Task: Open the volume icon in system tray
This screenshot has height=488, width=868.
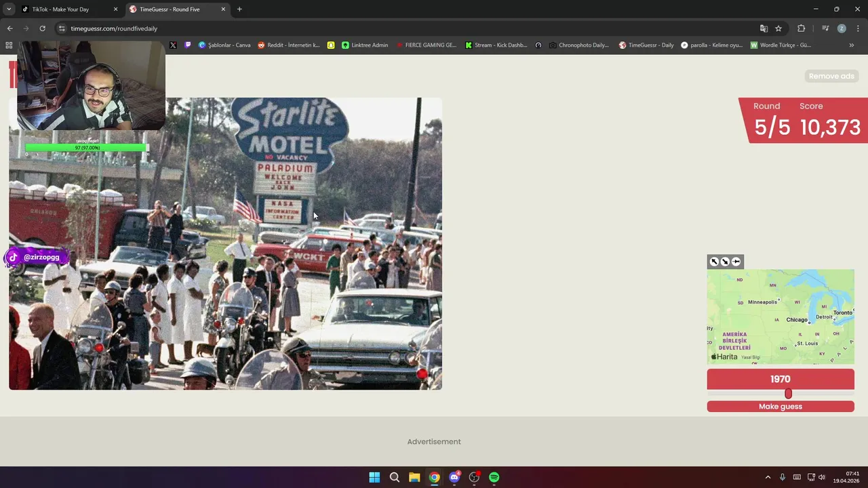Action: coord(822,477)
